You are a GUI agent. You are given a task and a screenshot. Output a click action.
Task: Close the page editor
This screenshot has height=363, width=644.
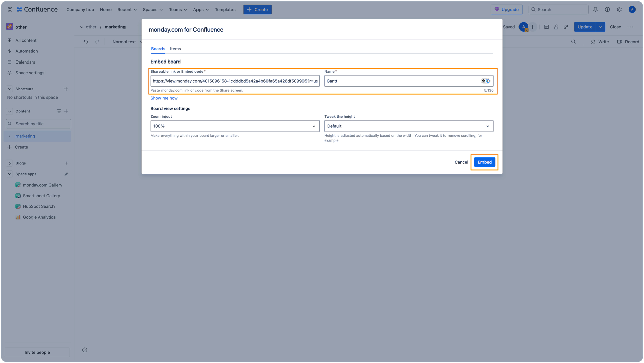click(615, 27)
